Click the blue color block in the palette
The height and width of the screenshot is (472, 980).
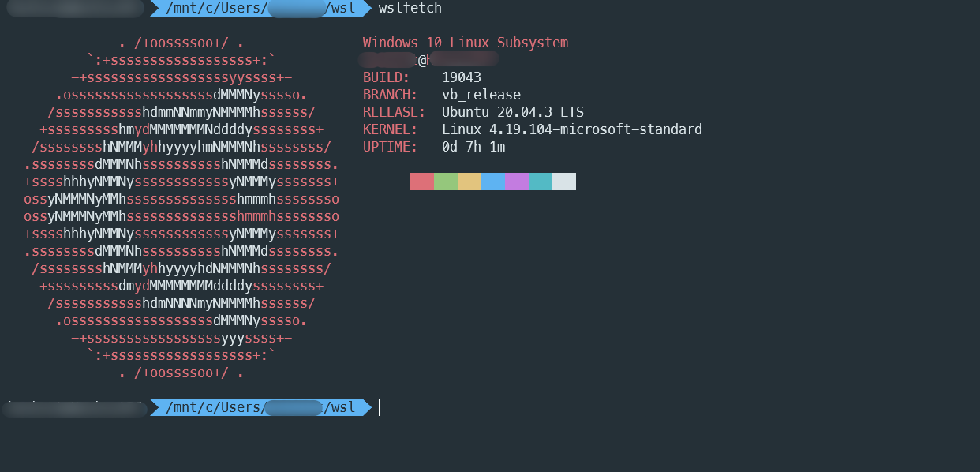(x=493, y=182)
